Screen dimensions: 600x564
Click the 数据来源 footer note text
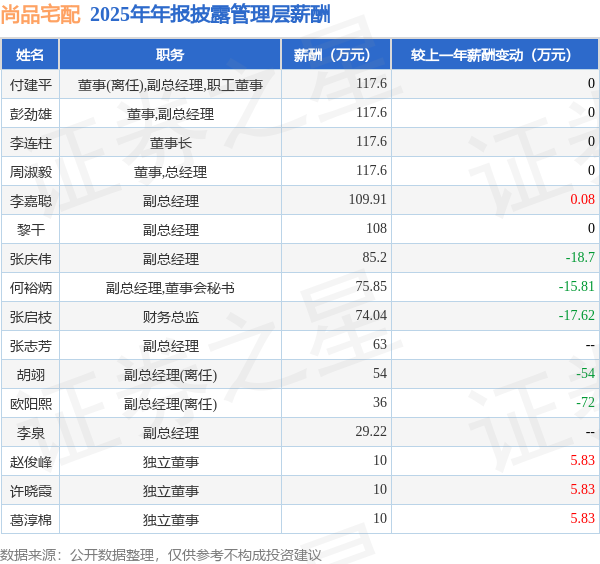click(x=161, y=555)
